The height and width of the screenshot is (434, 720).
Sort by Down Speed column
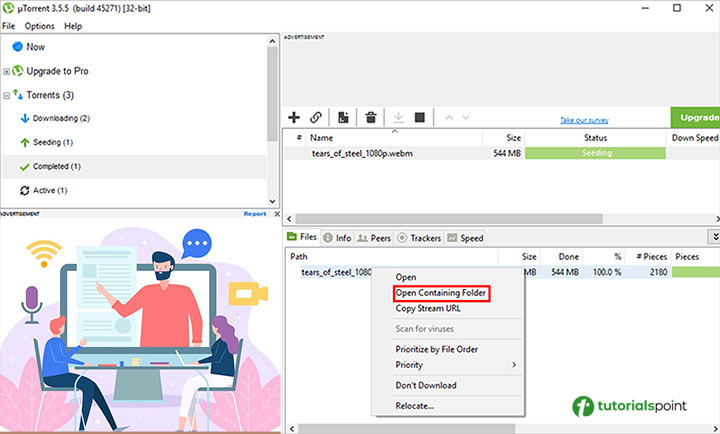tap(694, 138)
